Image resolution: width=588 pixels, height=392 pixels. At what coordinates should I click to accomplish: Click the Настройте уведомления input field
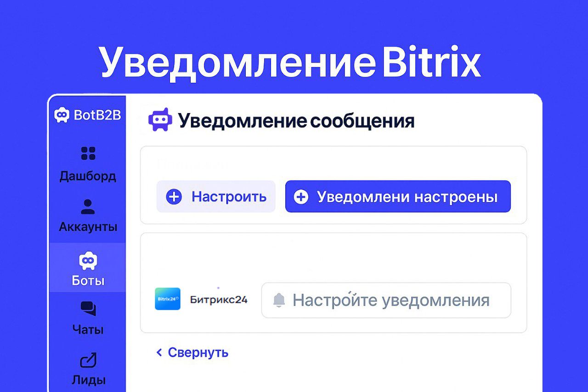(386, 300)
